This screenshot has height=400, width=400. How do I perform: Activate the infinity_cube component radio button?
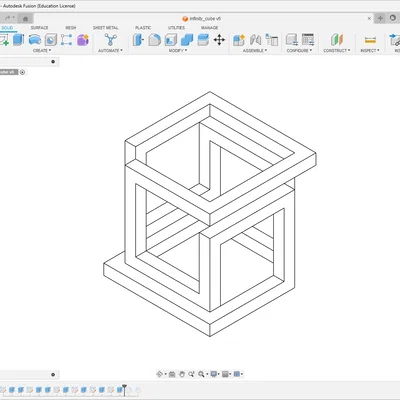(22, 72)
